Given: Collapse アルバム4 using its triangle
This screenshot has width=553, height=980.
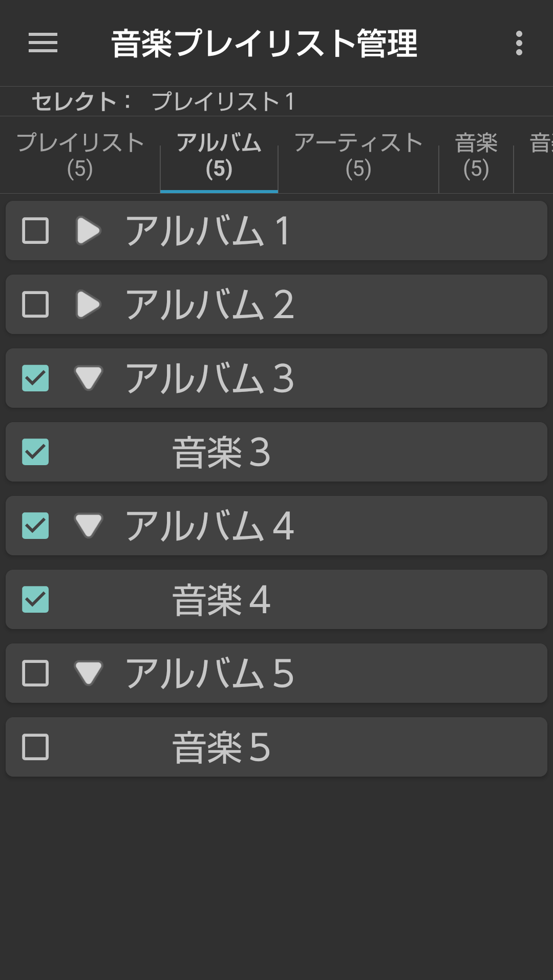Looking at the screenshot, I should [89, 526].
